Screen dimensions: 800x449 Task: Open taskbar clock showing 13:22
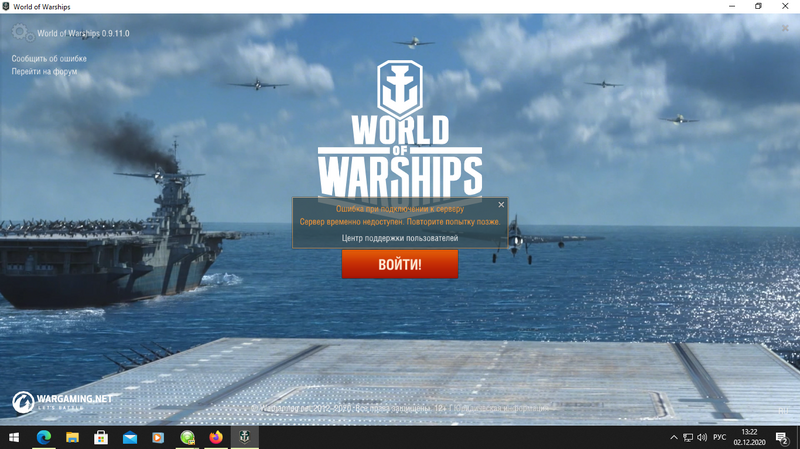(x=749, y=438)
